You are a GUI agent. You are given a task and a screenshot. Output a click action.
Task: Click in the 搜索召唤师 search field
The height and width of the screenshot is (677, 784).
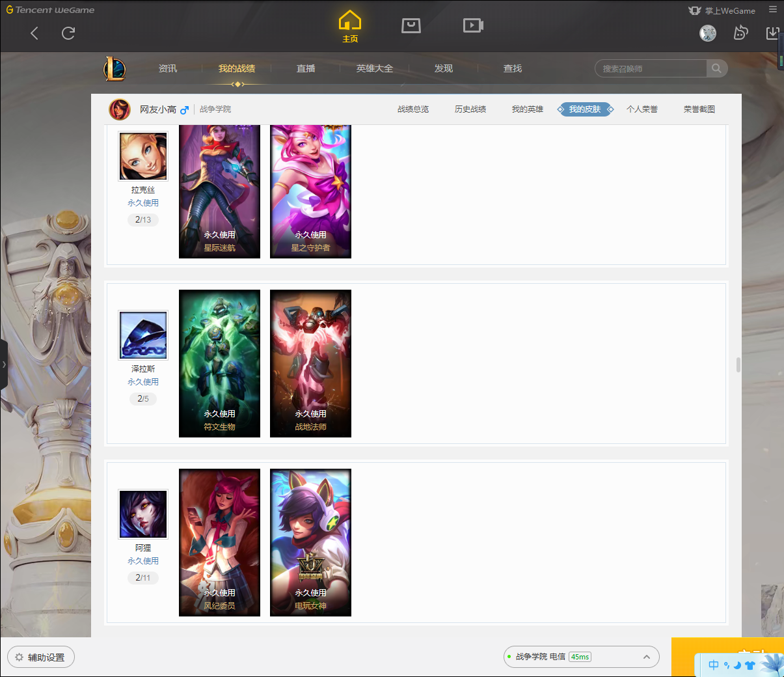(651, 68)
